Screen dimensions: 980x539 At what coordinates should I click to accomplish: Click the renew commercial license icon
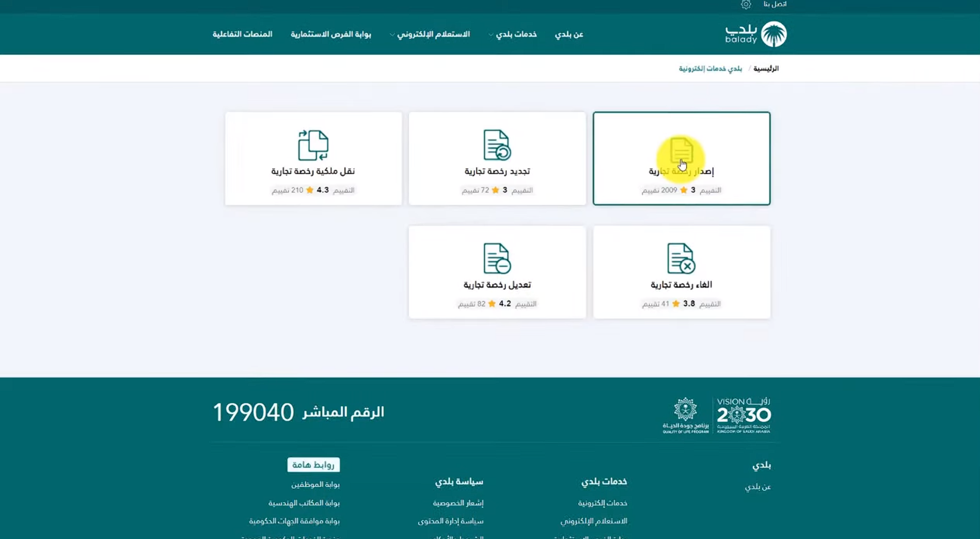[x=496, y=145]
